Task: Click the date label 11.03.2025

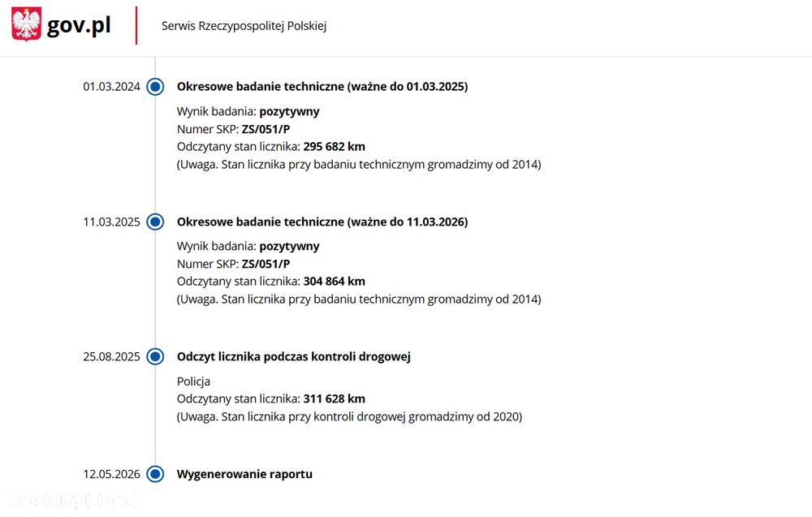Action: [111, 222]
